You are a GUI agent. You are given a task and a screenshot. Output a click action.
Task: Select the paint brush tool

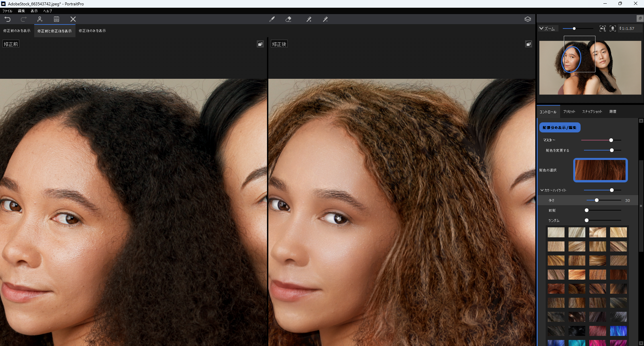click(x=272, y=19)
